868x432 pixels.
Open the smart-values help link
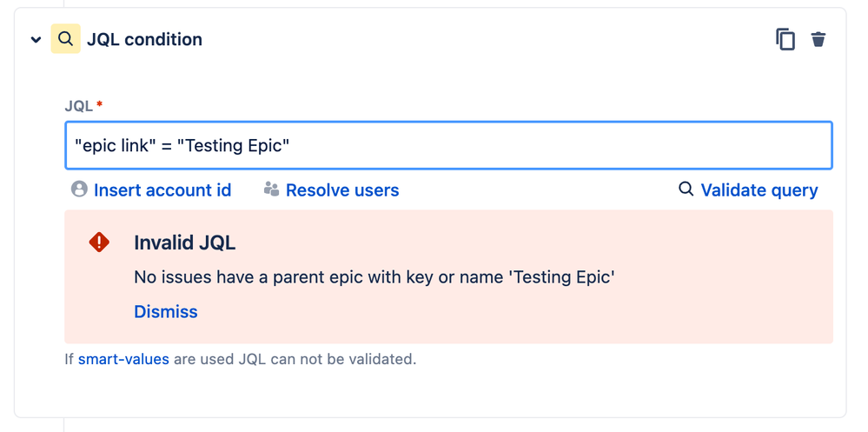123,358
